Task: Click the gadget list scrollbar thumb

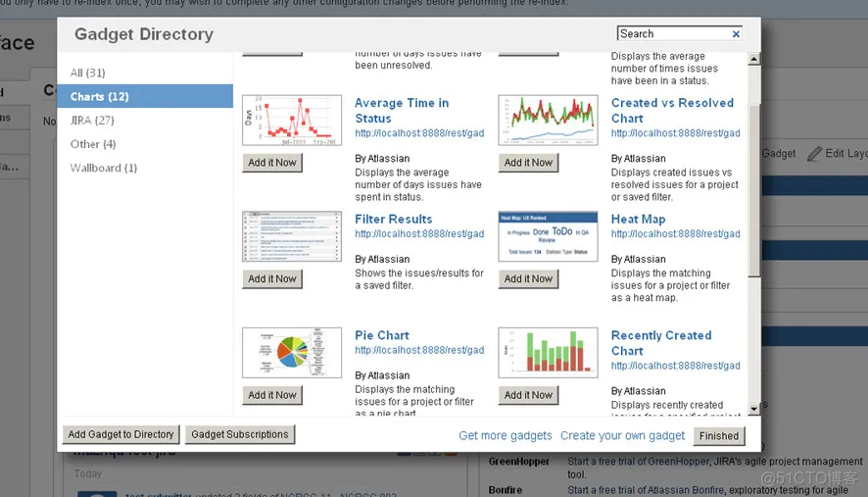Action: tap(753, 190)
